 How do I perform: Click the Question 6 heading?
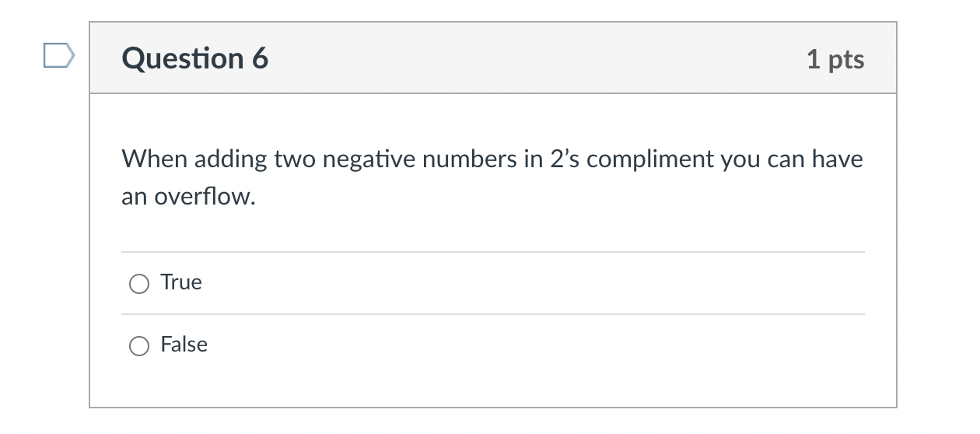[x=195, y=58]
